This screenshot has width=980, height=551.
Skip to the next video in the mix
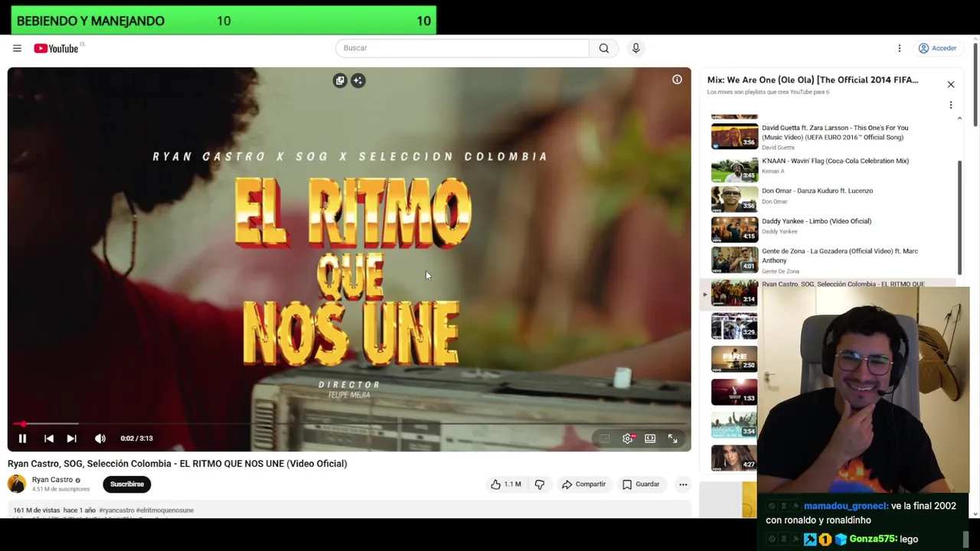(71, 439)
